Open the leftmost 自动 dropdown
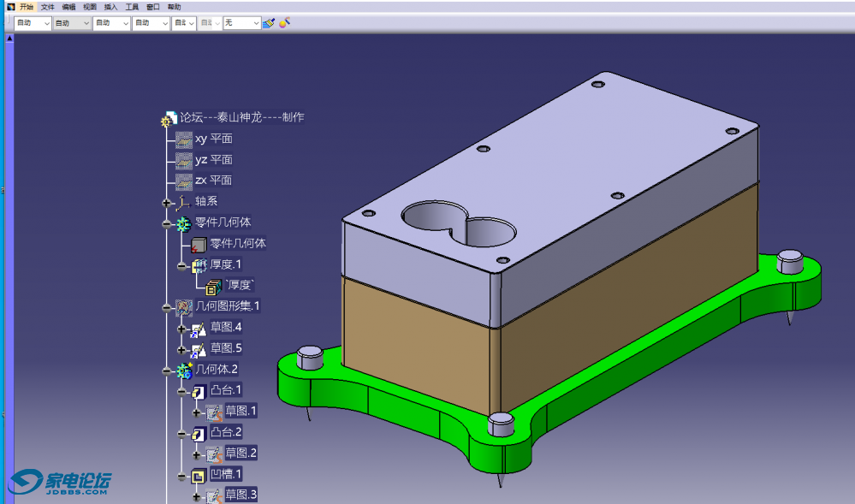 33,23
